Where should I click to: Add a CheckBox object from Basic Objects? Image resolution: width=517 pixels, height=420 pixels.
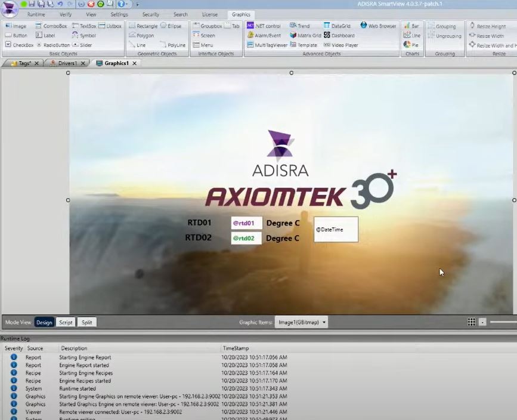pyautogui.click(x=20, y=45)
